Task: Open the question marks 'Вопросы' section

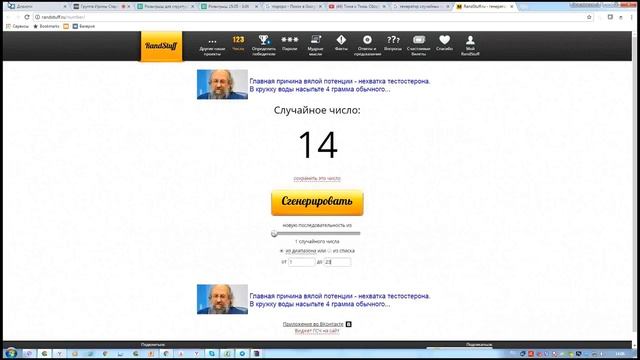Action: (393, 43)
